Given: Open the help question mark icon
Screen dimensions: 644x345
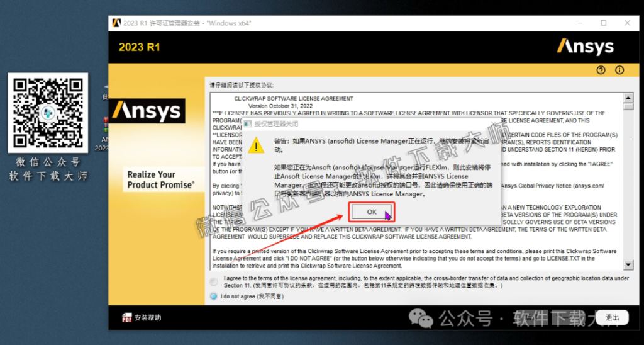Looking at the screenshot, I should (x=601, y=71).
